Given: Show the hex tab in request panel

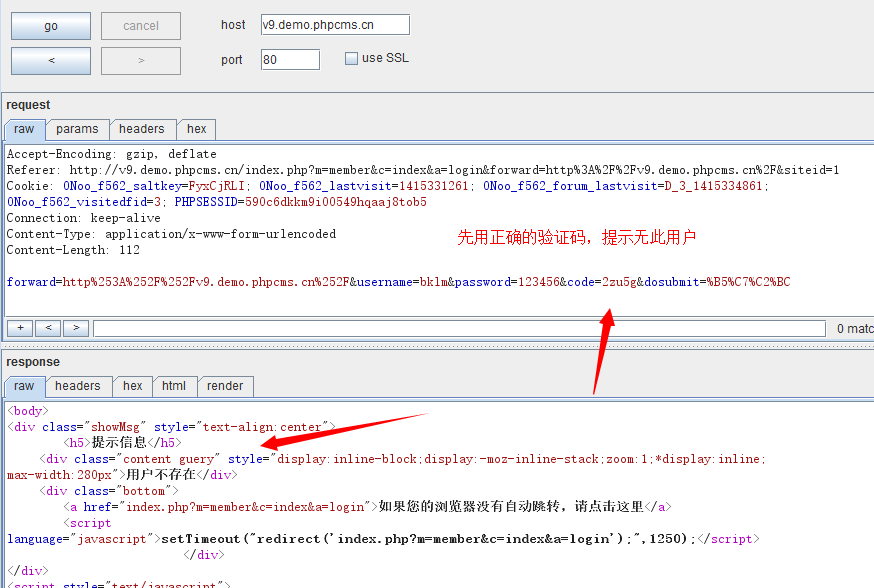Looking at the screenshot, I should 197,129.
